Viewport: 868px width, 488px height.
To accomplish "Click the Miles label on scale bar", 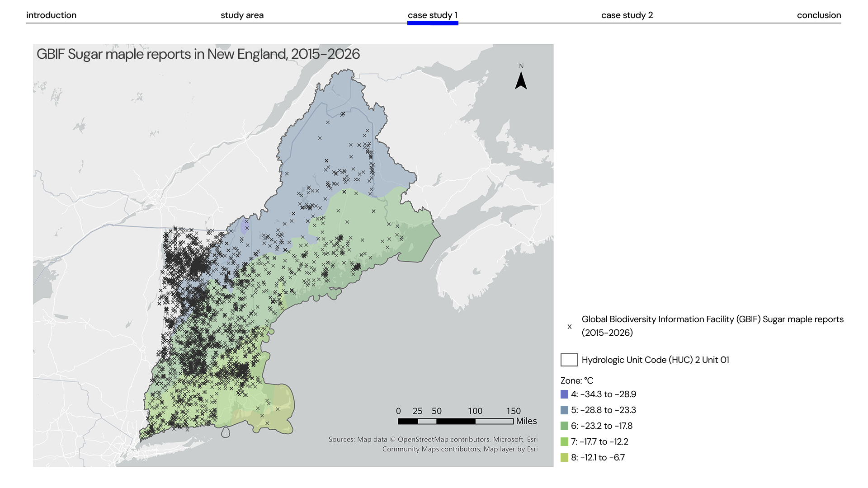I will tap(526, 421).
